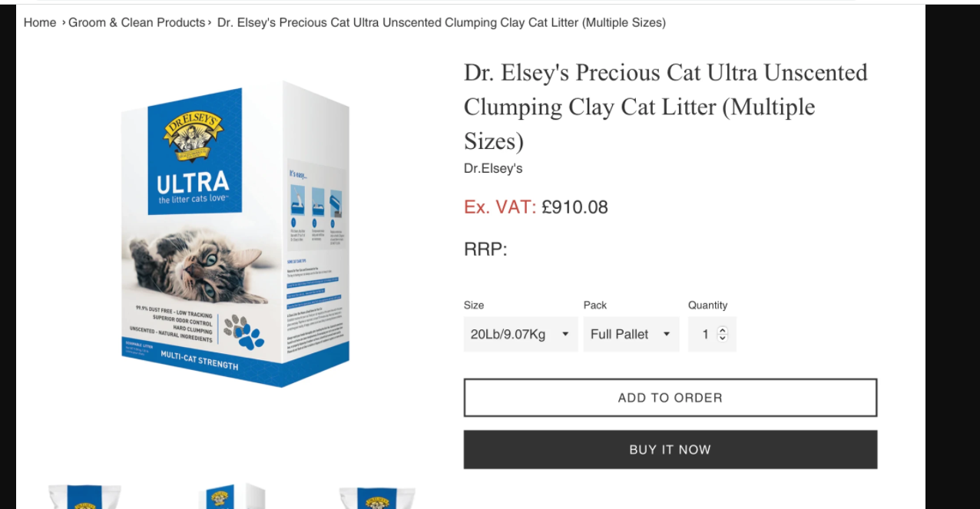Screen dimensions: 980x509
Task: Click the RRP label
Action: [x=485, y=250]
